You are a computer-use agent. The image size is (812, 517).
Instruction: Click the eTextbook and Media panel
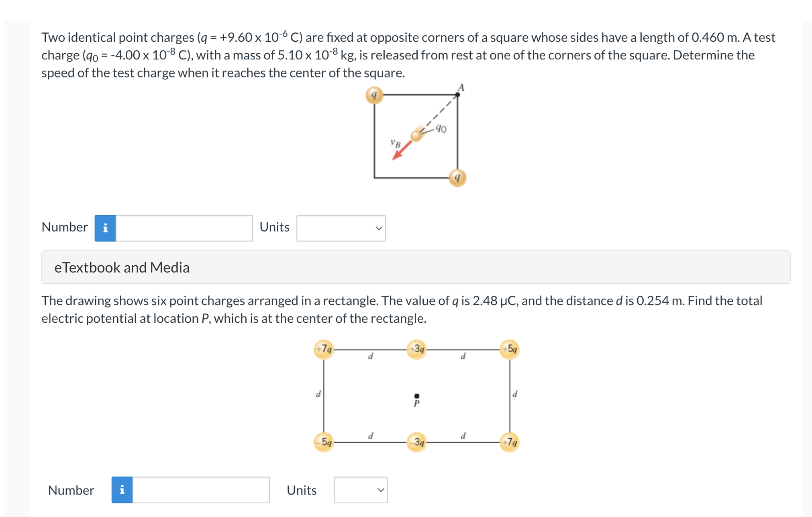pyautogui.click(x=122, y=267)
